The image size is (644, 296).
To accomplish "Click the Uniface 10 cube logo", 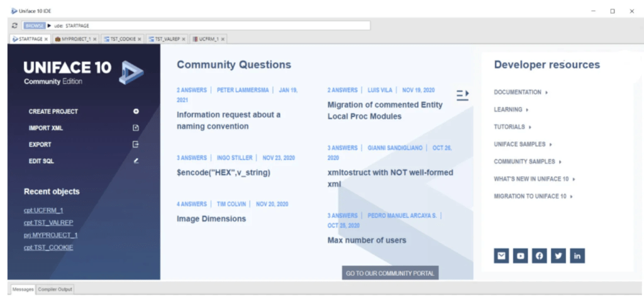I will [131, 72].
